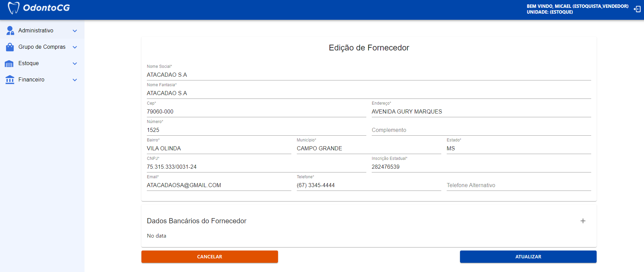Open the Estoque menu item
This screenshot has height=272, width=644.
click(29, 63)
